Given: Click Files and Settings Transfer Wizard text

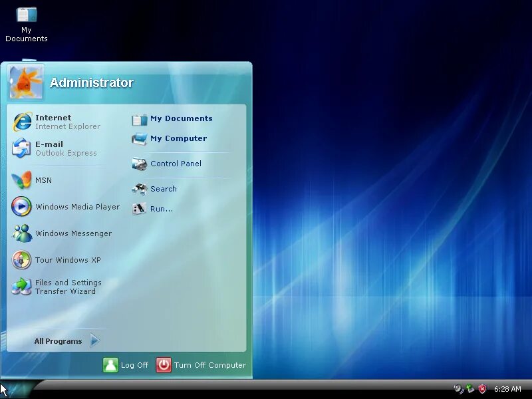Looking at the screenshot, I should point(68,287).
